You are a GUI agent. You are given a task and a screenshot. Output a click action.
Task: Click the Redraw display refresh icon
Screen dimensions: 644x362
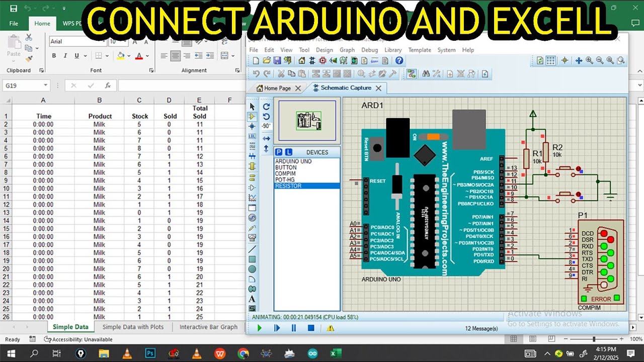click(x=540, y=60)
